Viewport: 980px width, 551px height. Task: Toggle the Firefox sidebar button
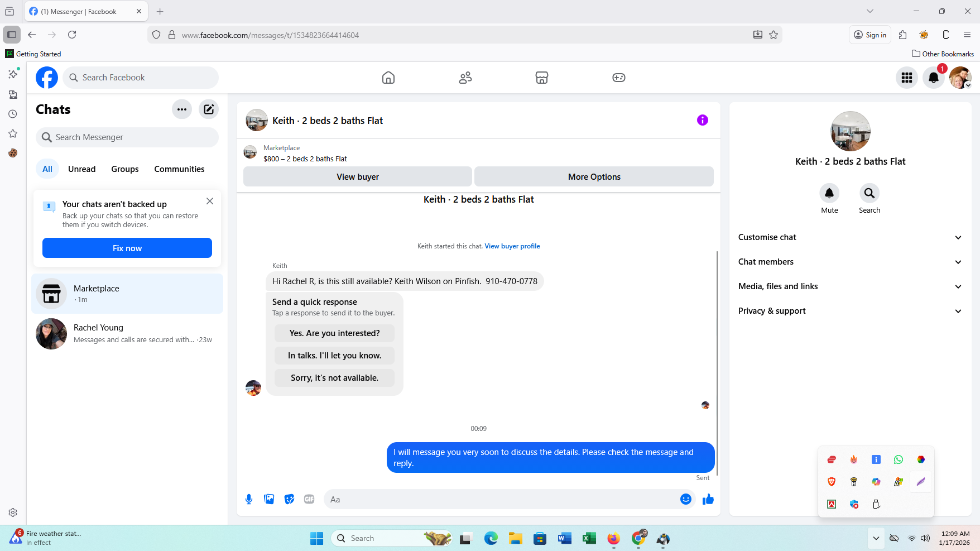click(x=12, y=35)
